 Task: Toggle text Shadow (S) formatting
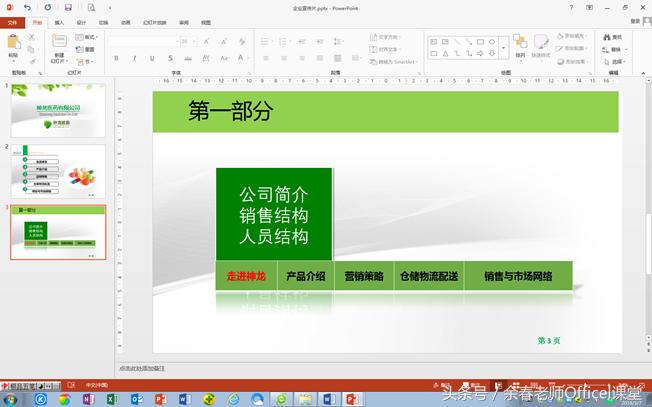pos(170,58)
